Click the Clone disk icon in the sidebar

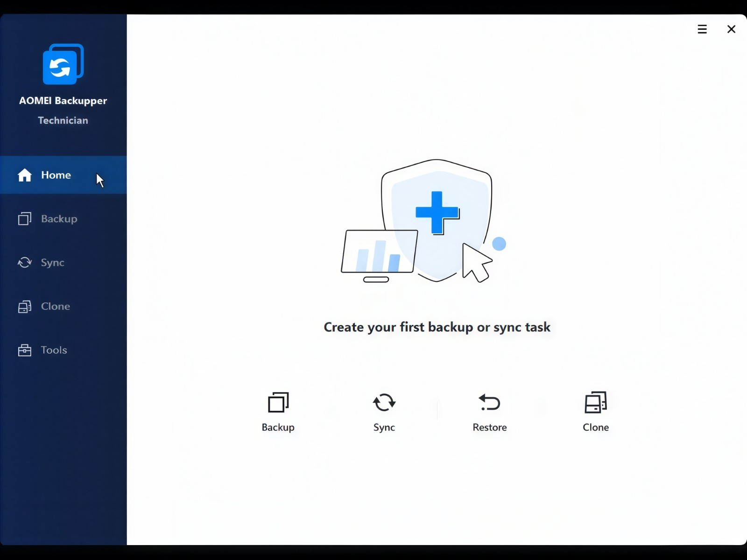pyautogui.click(x=25, y=307)
